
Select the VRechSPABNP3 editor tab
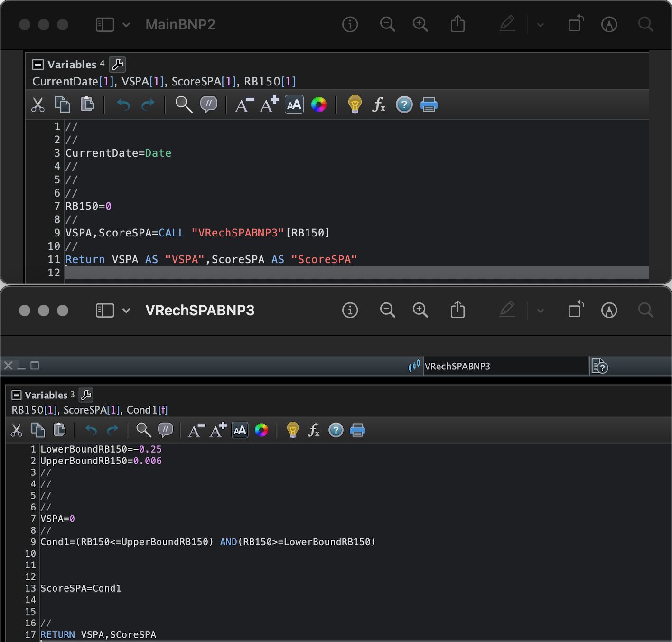pyautogui.click(x=457, y=366)
